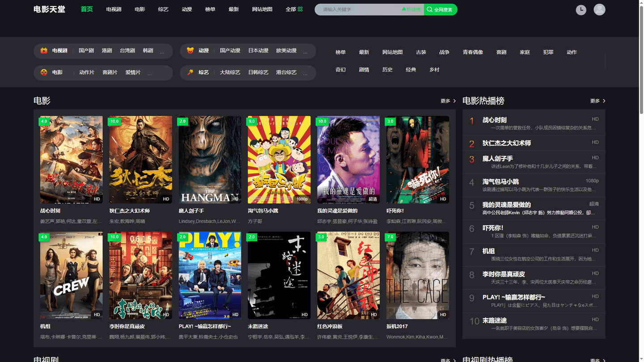This screenshot has height=362, width=644.
Task: Click the 战争 tag
Action: (x=445, y=52)
